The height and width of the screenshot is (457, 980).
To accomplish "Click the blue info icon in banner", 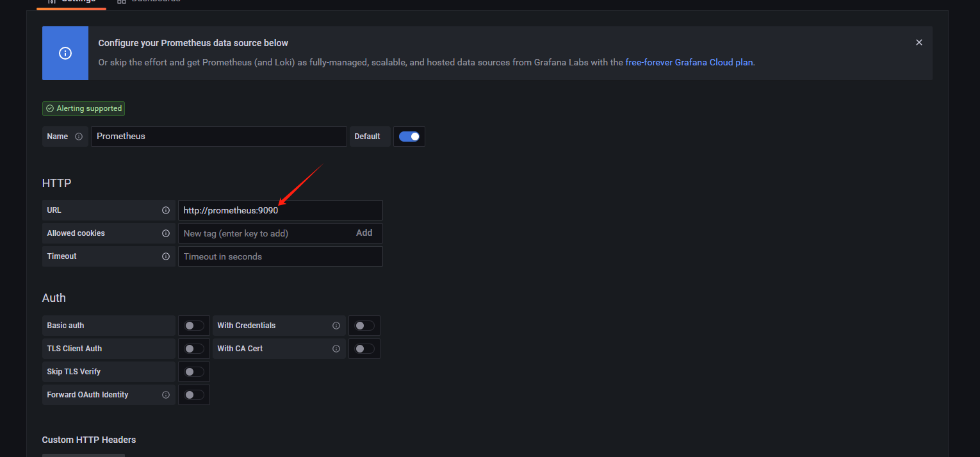I will [x=65, y=53].
